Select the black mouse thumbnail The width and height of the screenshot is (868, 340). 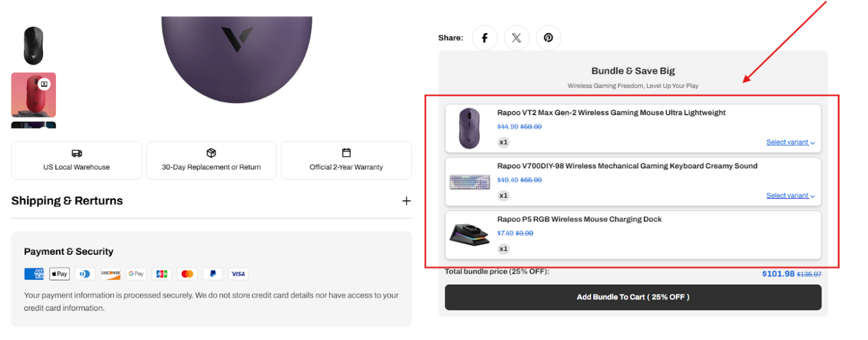tap(34, 46)
